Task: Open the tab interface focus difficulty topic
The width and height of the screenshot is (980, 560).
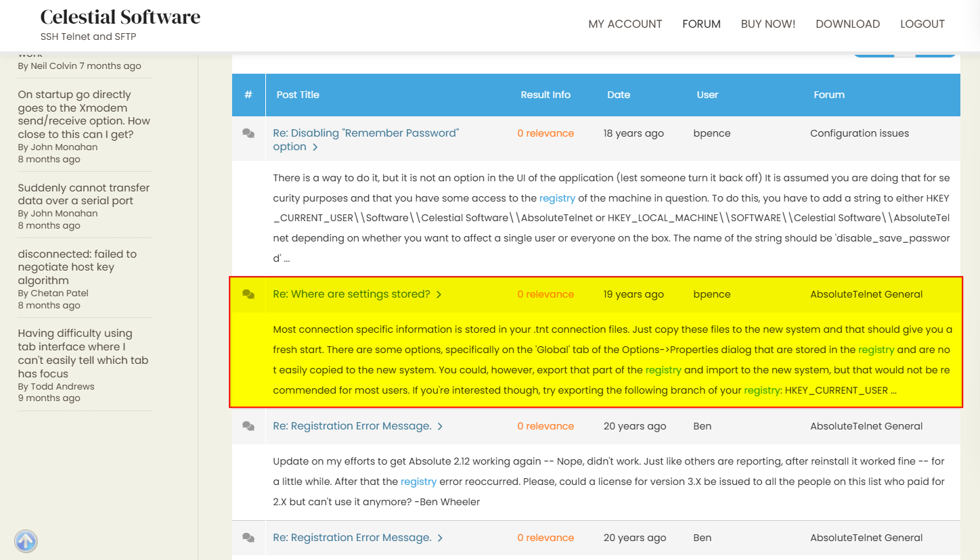Action: pyautogui.click(x=83, y=353)
